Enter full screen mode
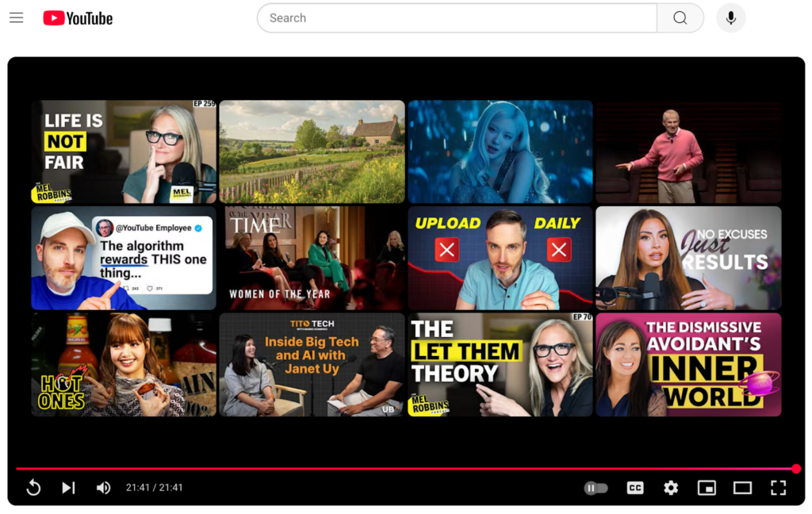This screenshot has width=812, height=514. pyautogui.click(x=778, y=488)
